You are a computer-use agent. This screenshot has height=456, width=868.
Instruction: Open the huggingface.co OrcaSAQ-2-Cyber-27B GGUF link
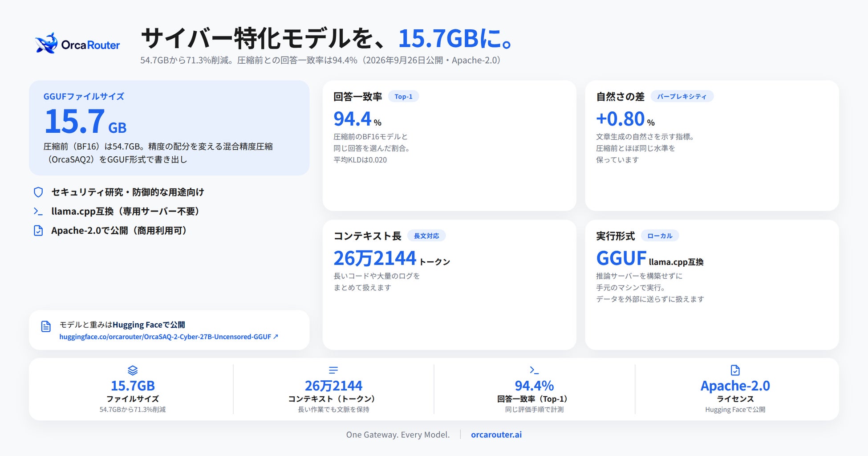point(169,337)
